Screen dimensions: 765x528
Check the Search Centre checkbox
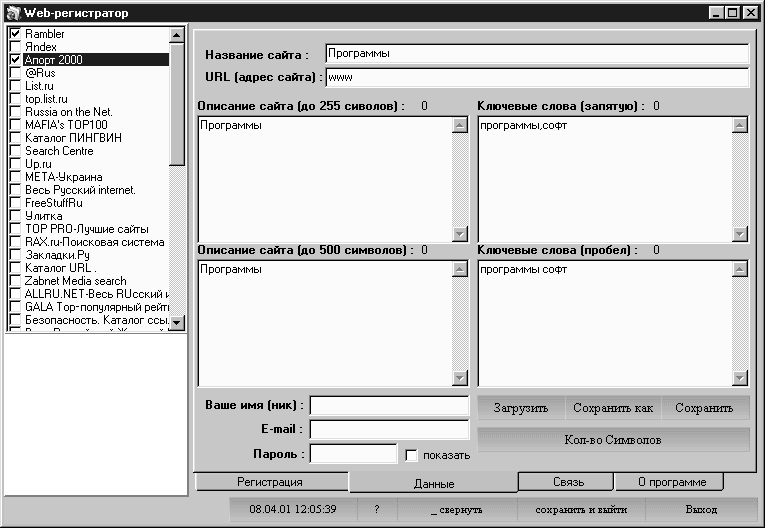pyautogui.click(x=15, y=151)
